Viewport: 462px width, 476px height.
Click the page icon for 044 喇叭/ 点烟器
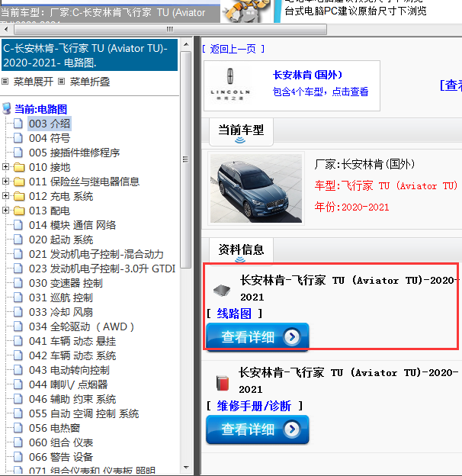[18, 384]
